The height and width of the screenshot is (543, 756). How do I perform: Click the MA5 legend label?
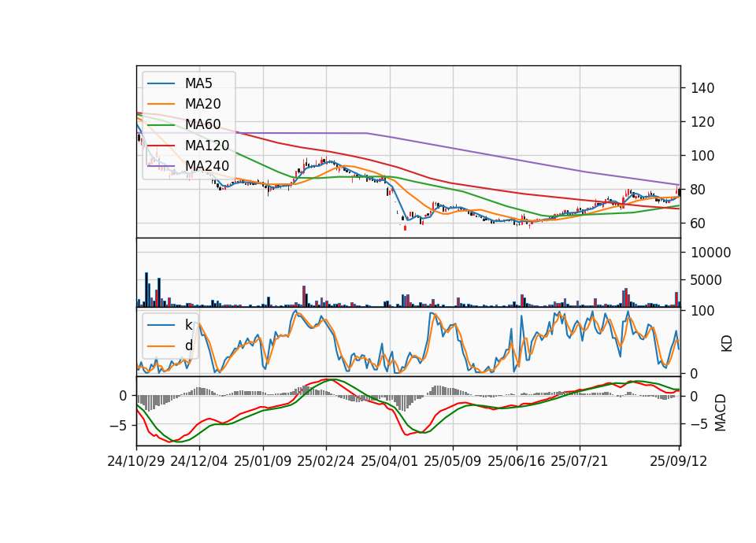point(198,83)
